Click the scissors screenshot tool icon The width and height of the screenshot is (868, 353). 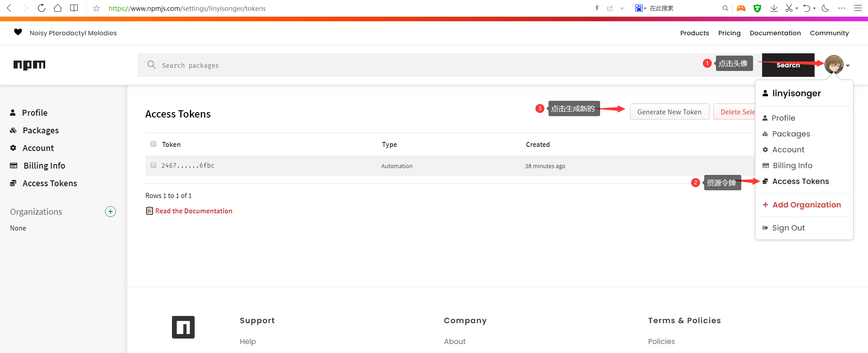pyautogui.click(x=789, y=8)
